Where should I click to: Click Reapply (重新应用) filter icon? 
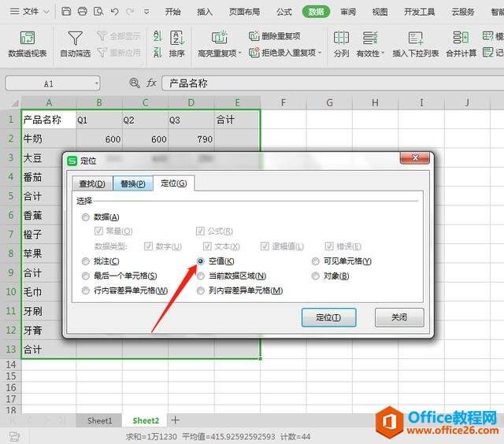tap(102, 53)
